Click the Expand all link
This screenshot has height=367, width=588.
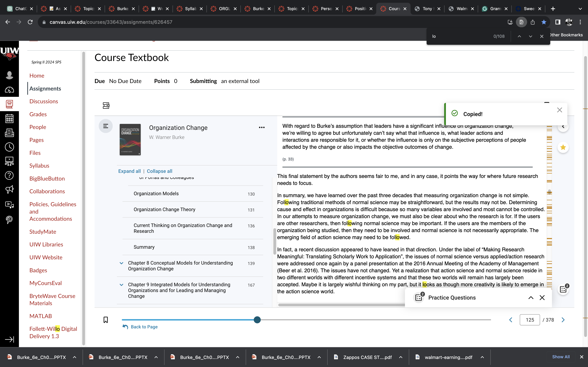point(129,171)
